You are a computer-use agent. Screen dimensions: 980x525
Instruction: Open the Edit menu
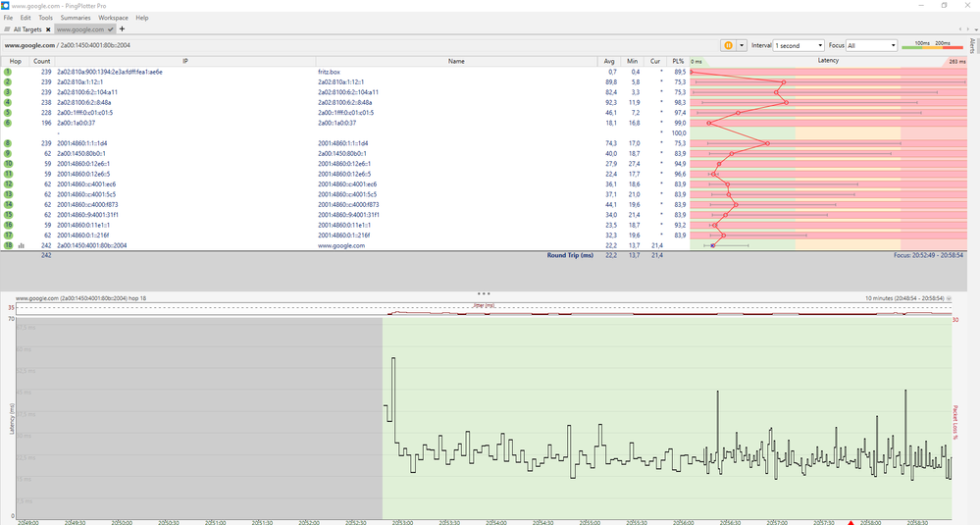[26, 18]
